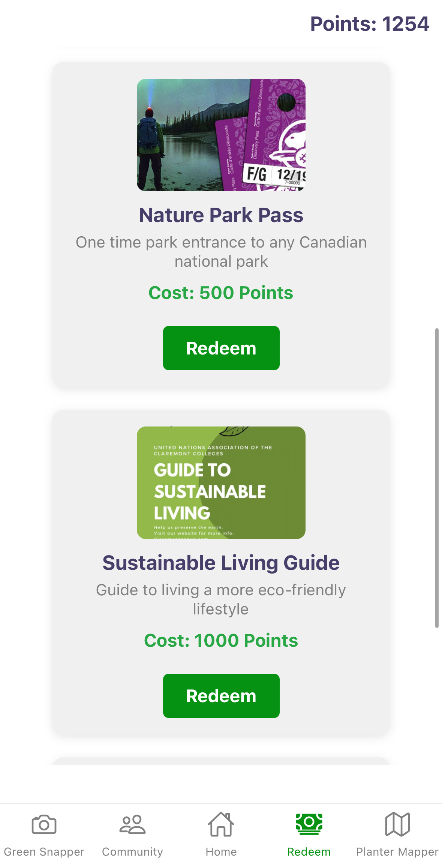Click the Redeem tab label

[x=309, y=852]
